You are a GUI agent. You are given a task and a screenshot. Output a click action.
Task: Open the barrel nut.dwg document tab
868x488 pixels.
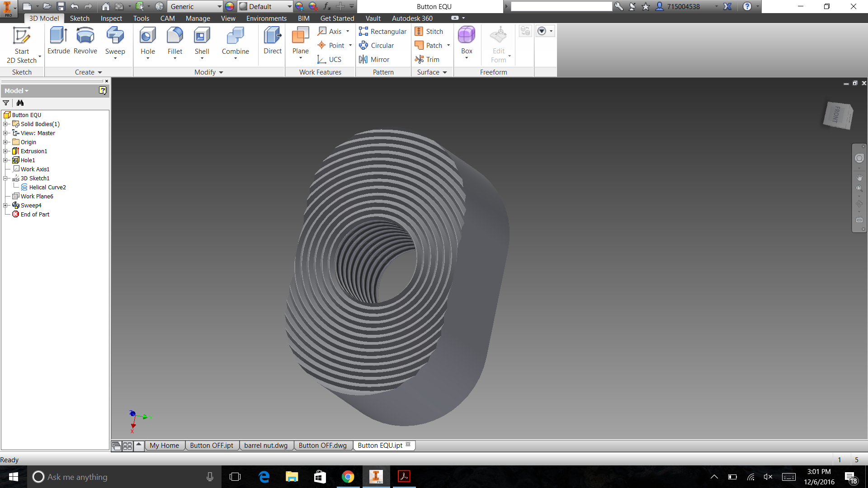266,445
